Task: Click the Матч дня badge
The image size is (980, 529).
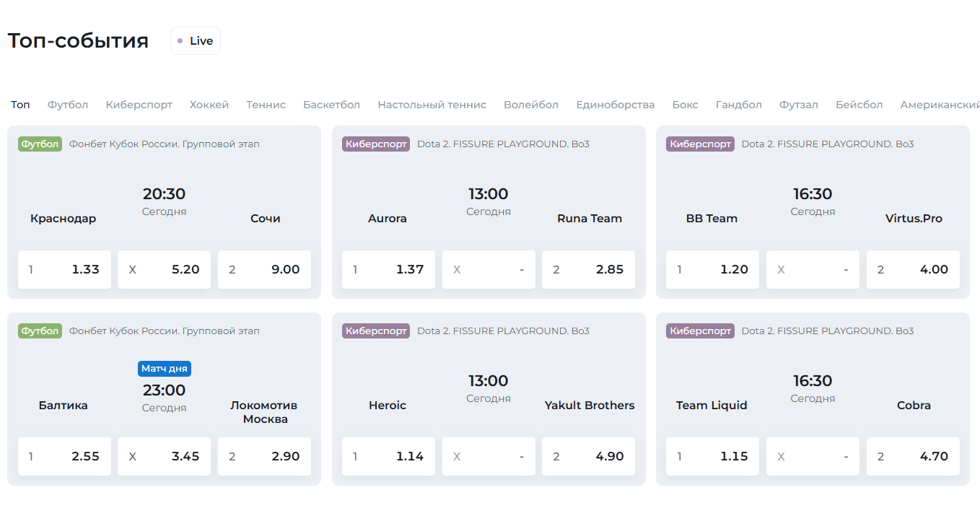Action: point(165,369)
